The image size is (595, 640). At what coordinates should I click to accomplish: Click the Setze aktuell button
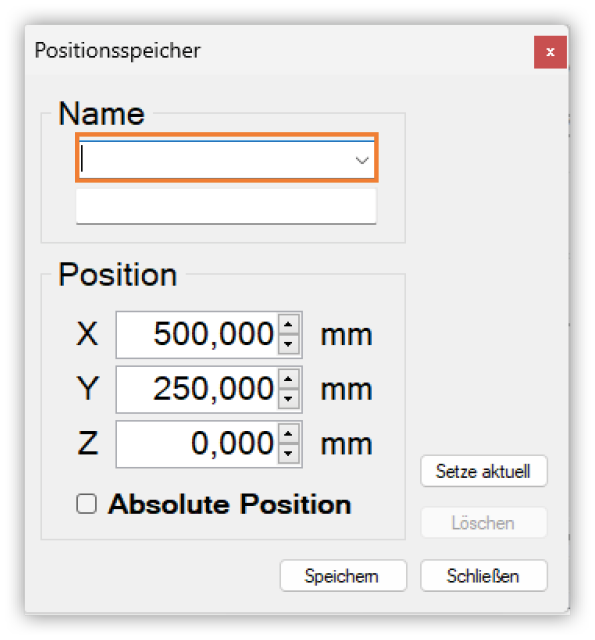[484, 471]
